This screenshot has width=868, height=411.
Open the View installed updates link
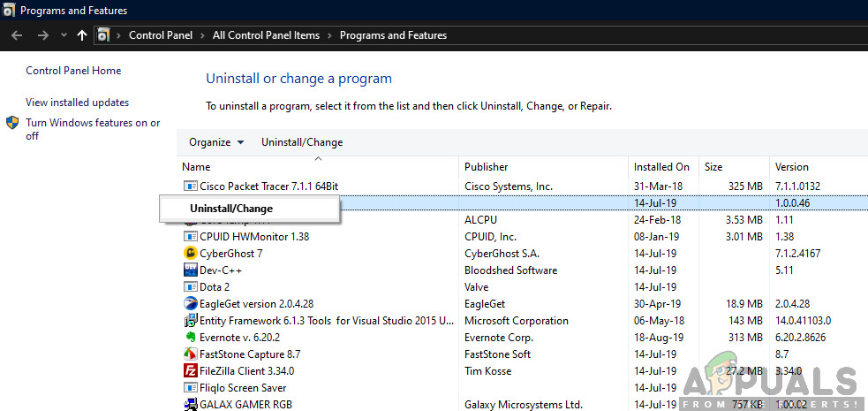click(77, 103)
